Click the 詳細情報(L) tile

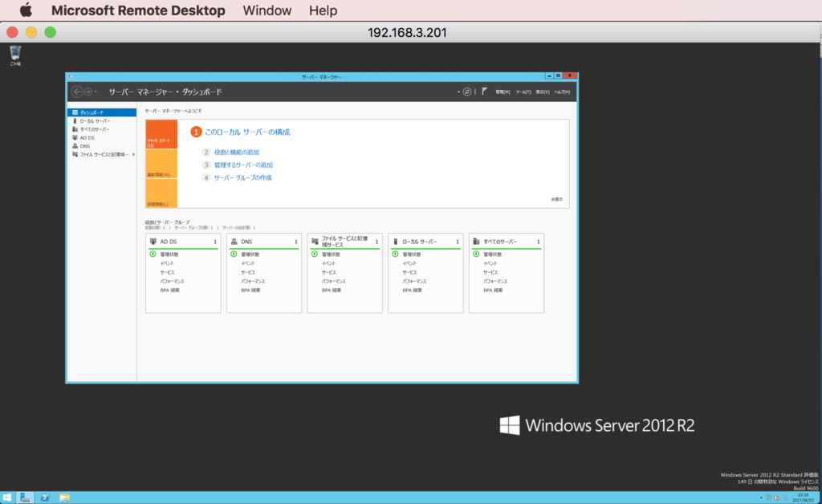tap(161, 193)
